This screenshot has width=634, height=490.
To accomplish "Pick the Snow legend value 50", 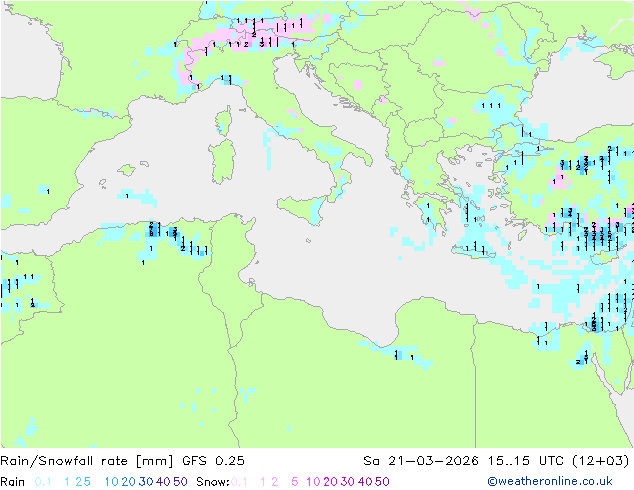I will tap(382, 482).
